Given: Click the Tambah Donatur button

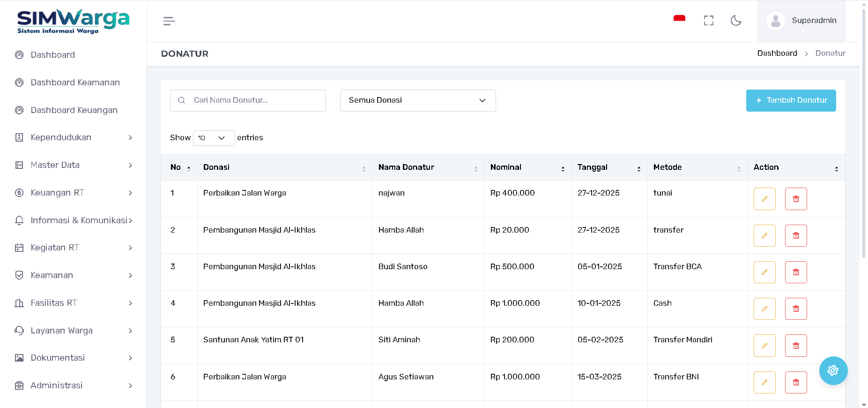Looking at the screenshot, I should point(791,100).
